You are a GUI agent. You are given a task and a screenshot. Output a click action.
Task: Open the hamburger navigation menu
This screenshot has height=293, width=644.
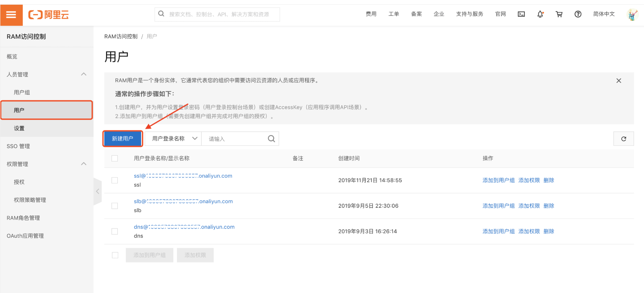coord(11,15)
